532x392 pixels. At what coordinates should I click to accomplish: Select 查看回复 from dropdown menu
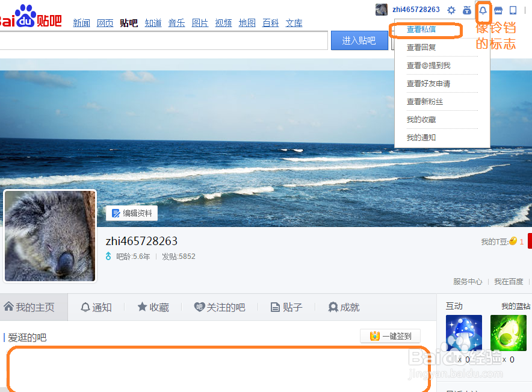click(421, 48)
